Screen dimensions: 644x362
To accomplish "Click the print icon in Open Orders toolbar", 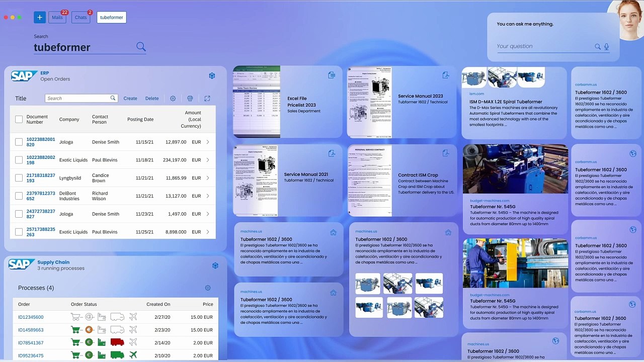I will tap(190, 99).
